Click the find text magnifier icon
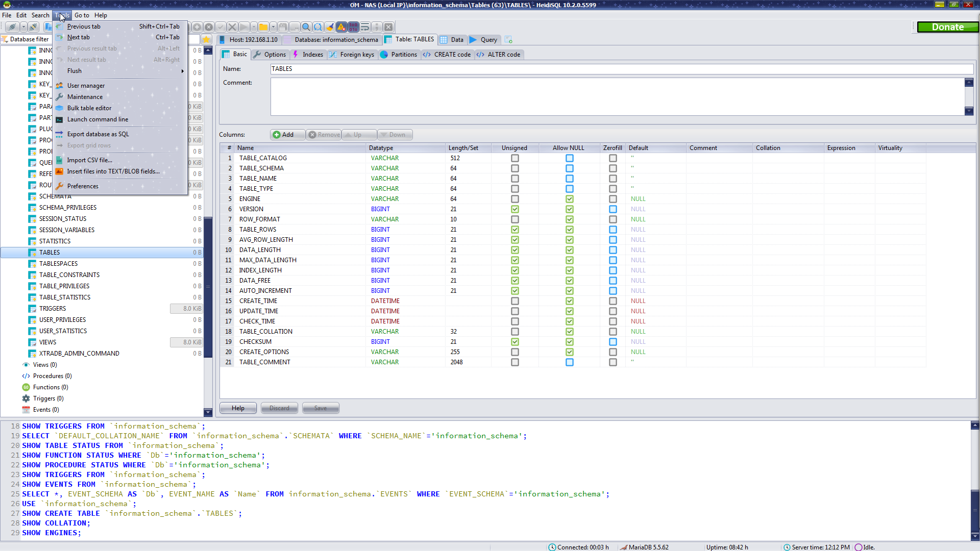Viewport: 980px width, 551px height. [306, 27]
